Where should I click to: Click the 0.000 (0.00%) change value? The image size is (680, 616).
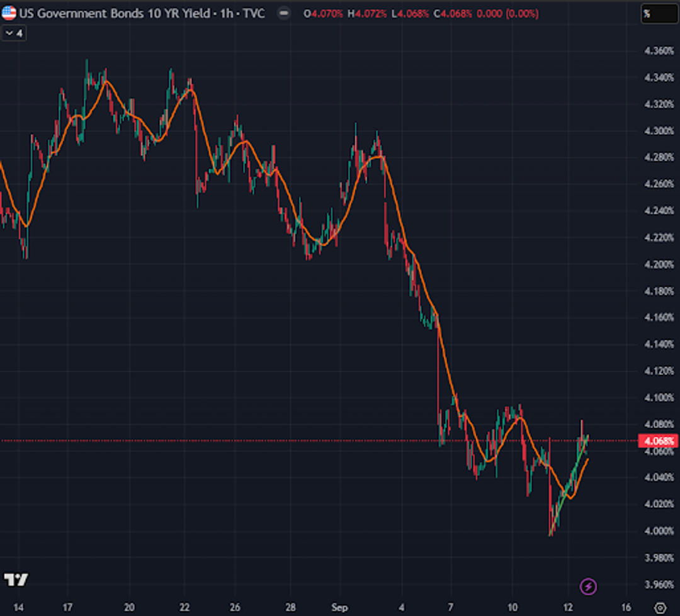click(507, 14)
